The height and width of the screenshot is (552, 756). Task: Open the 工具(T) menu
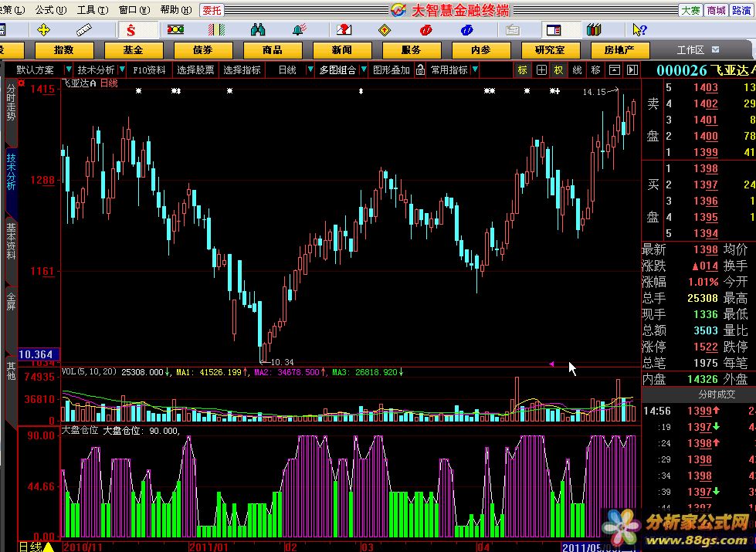93,9
